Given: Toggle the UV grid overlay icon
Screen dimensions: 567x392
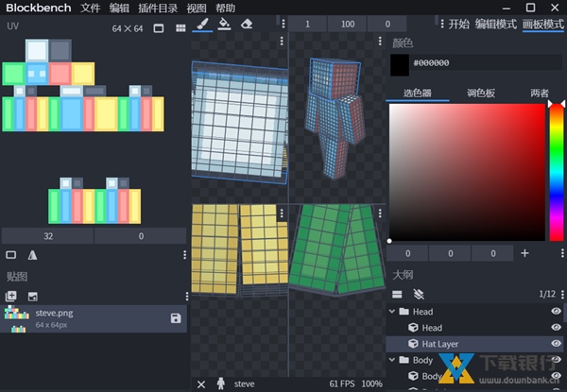Looking at the screenshot, I should [x=180, y=28].
